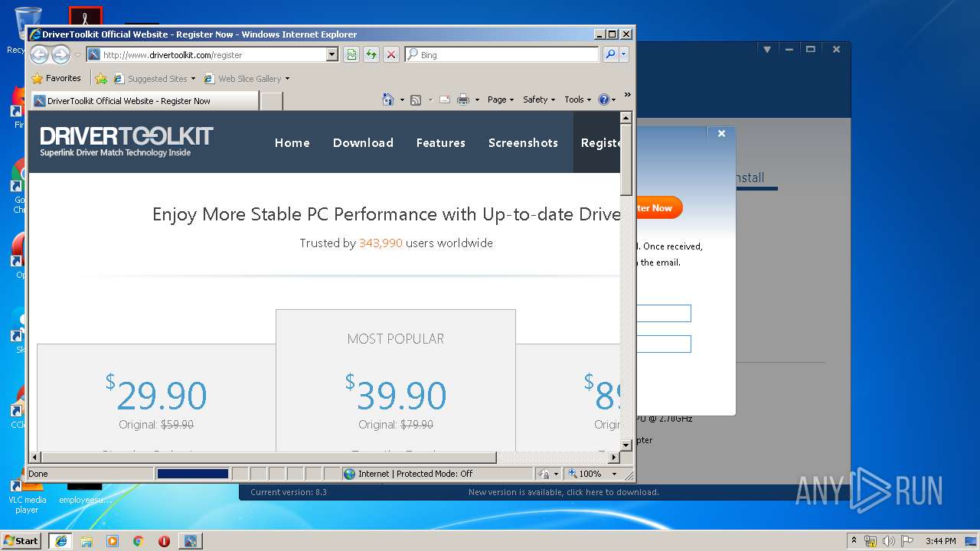Open Action Center flag in system tray

click(905, 541)
